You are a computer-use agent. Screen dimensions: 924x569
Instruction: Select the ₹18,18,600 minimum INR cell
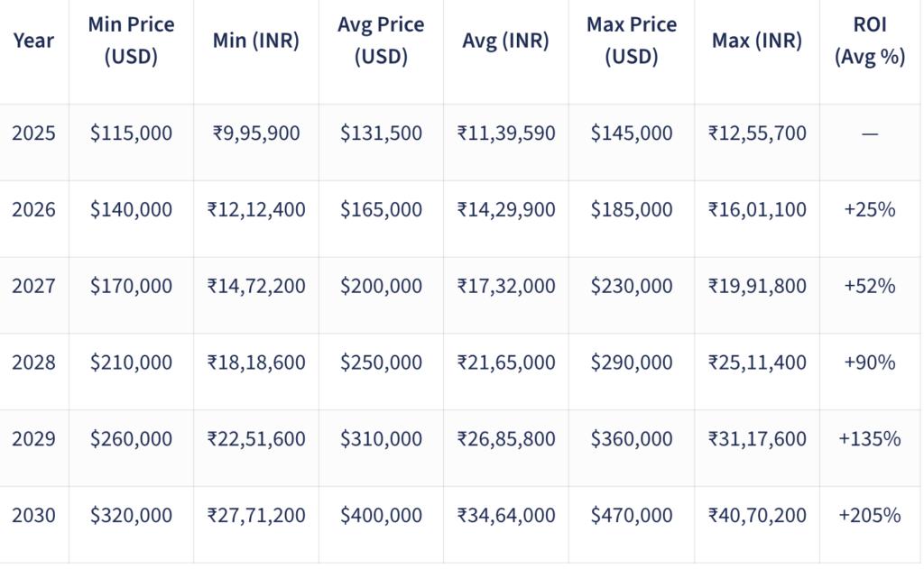(x=256, y=363)
